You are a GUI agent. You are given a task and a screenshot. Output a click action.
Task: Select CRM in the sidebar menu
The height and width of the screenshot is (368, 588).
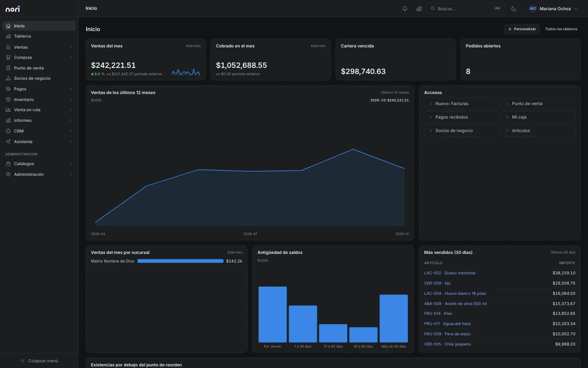click(39, 131)
